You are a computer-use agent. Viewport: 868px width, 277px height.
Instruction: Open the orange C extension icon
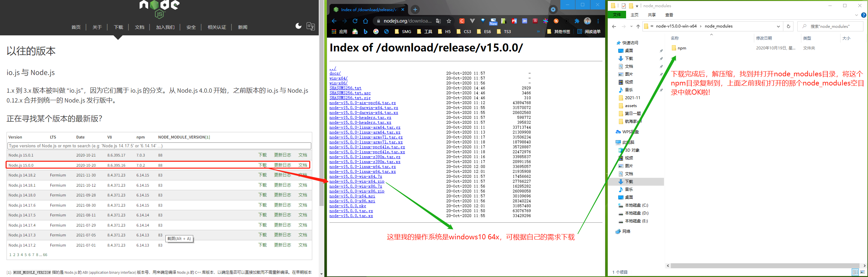(462, 21)
